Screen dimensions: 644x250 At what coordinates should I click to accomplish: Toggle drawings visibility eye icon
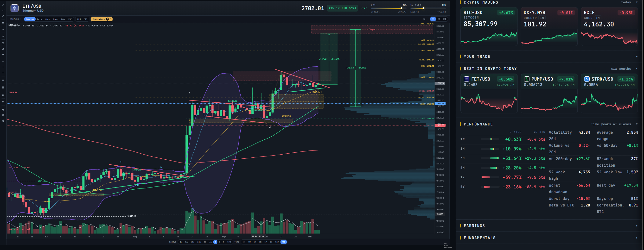click(x=3, y=102)
